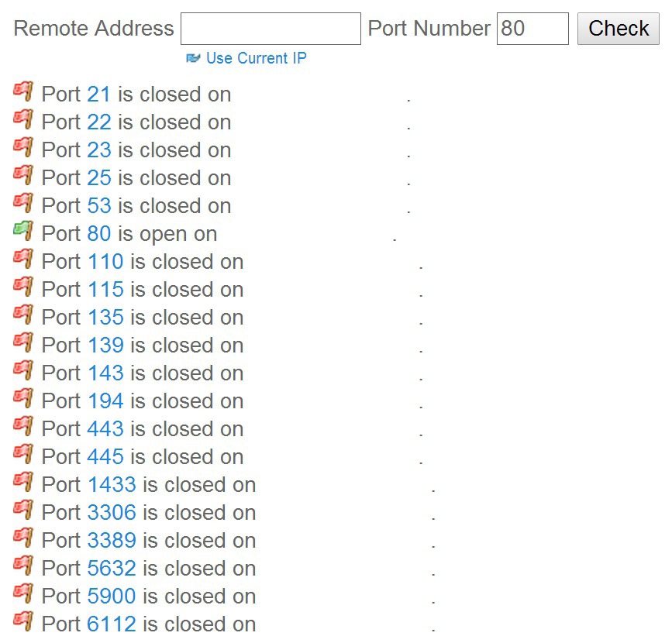Click the red flag beside Port 53

tap(23, 203)
